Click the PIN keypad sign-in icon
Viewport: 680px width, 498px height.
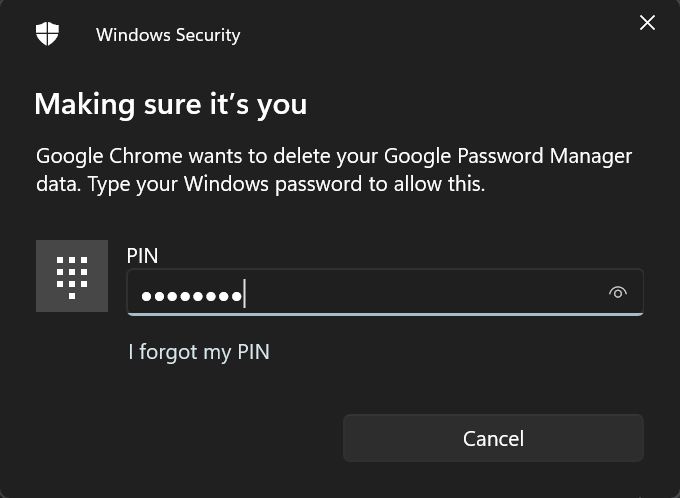pyautogui.click(x=72, y=276)
